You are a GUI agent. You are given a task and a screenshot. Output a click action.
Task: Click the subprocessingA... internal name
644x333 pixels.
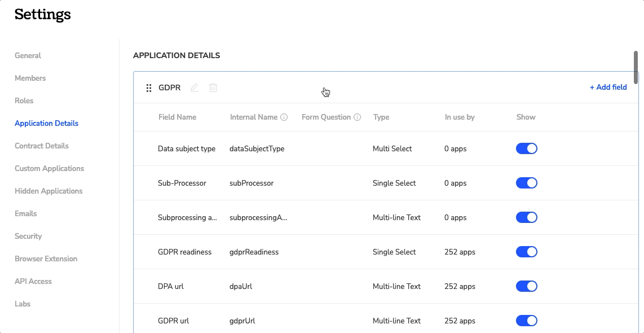[x=258, y=218]
